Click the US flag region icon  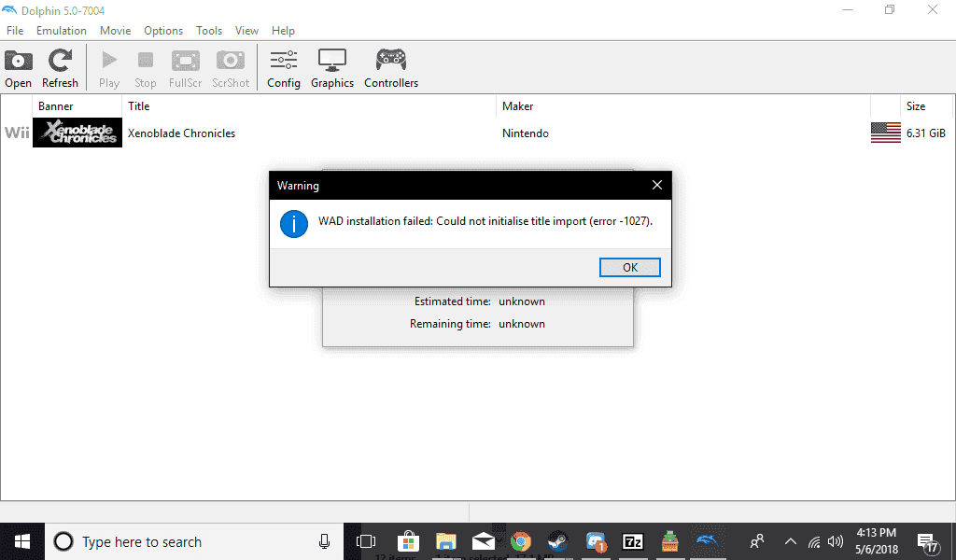(x=885, y=133)
